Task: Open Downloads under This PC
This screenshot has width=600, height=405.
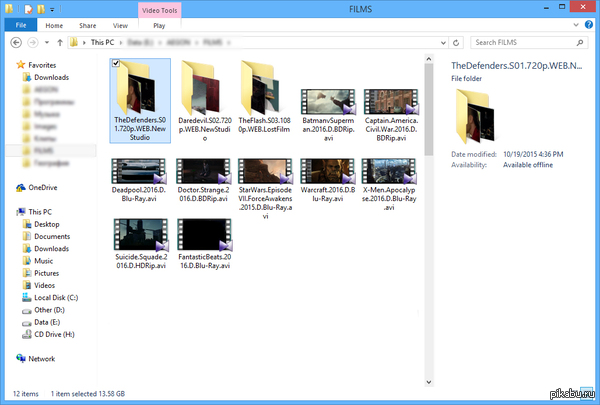Action: point(51,249)
